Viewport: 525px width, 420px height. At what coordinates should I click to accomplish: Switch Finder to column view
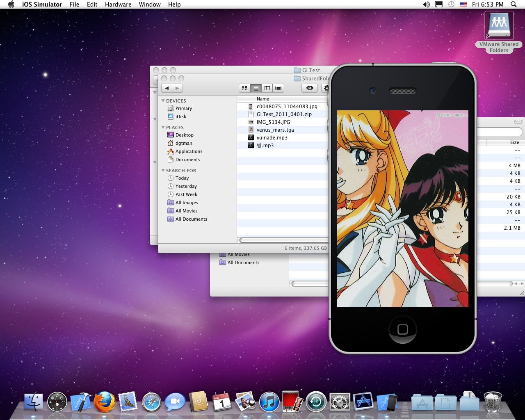pos(267,88)
